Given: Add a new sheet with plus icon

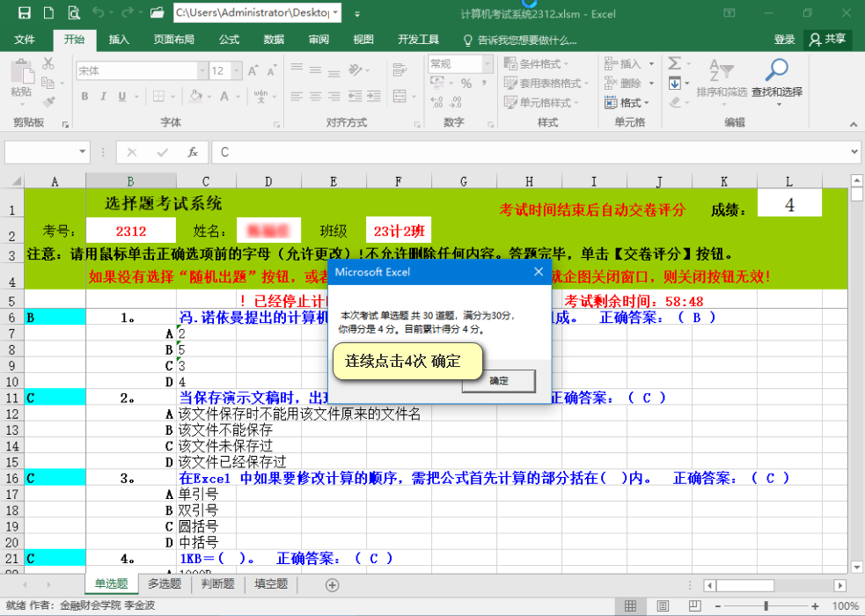Looking at the screenshot, I should (x=332, y=585).
